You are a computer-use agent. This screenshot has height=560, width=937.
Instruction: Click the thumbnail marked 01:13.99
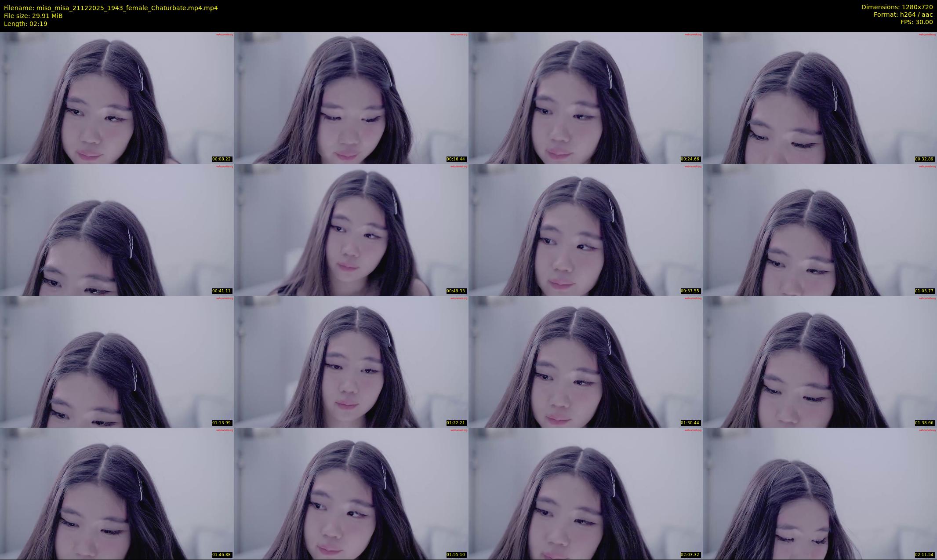pyautogui.click(x=117, y=361)
